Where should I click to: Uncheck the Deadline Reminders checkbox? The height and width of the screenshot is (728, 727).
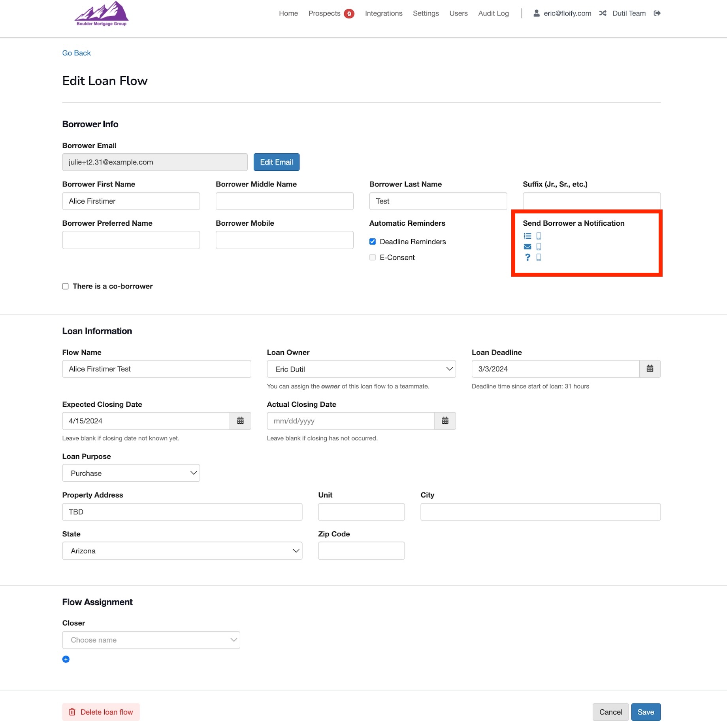[x=373, y=241]
